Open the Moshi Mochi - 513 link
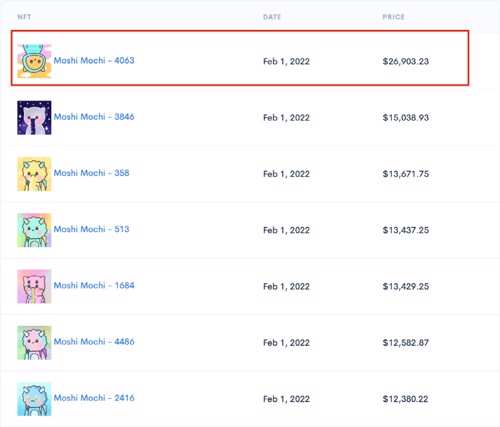Viewport: 500px width, 427px height. pyautogui.click(x=91, y=229)
